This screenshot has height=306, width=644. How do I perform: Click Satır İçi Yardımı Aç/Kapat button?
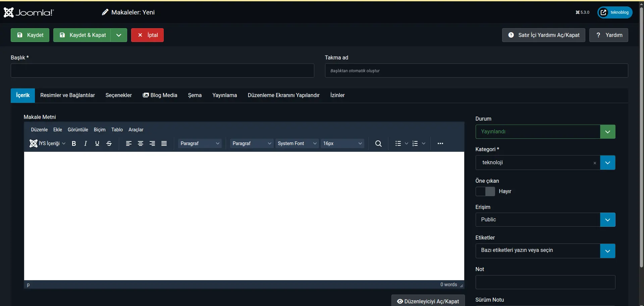tap(544, 35)
